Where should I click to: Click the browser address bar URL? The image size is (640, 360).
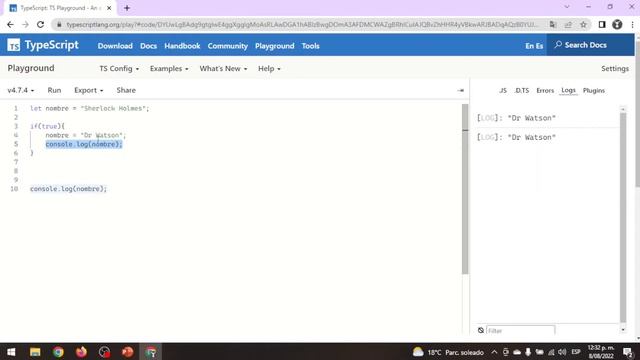[x=302, y=24]
